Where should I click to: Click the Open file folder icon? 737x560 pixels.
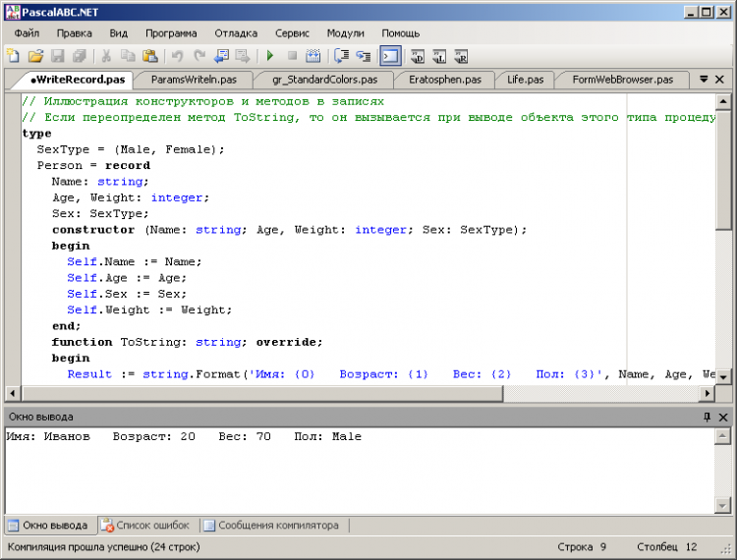(35, 56)
